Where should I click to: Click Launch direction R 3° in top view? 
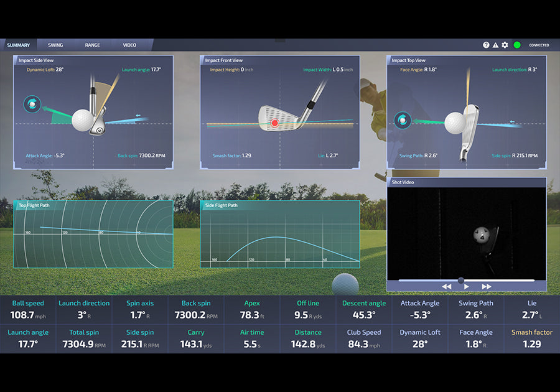click(x=515, y=70)
